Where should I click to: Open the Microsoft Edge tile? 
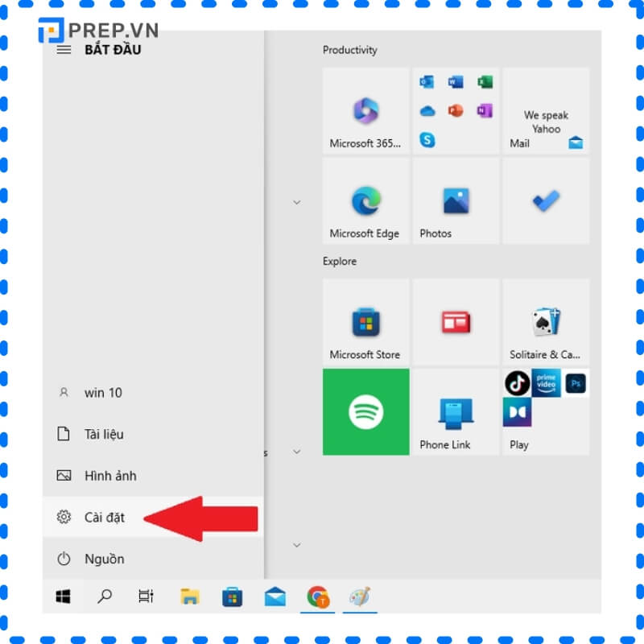365,201
